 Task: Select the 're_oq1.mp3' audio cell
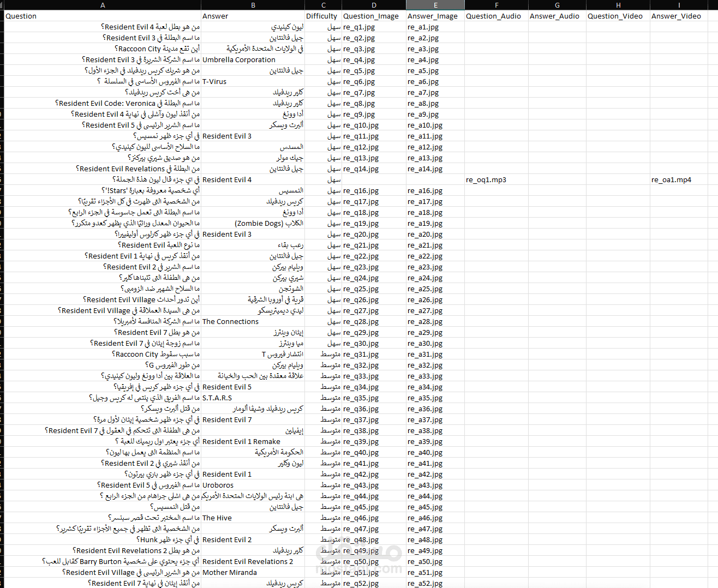coord(496,179)
